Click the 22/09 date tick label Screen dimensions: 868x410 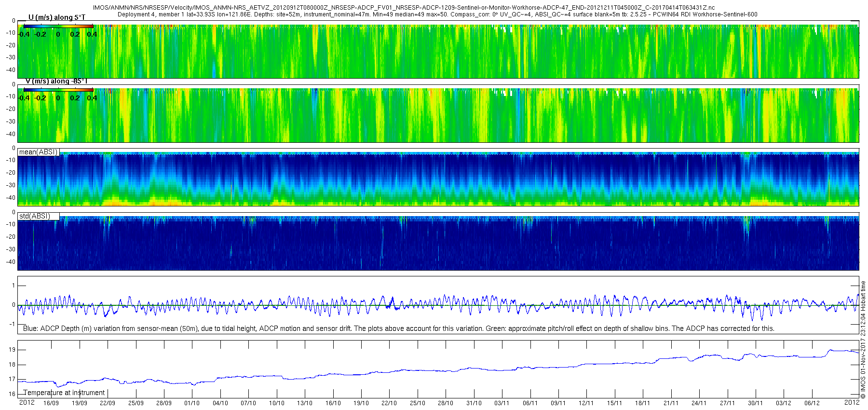coord(108,403)
